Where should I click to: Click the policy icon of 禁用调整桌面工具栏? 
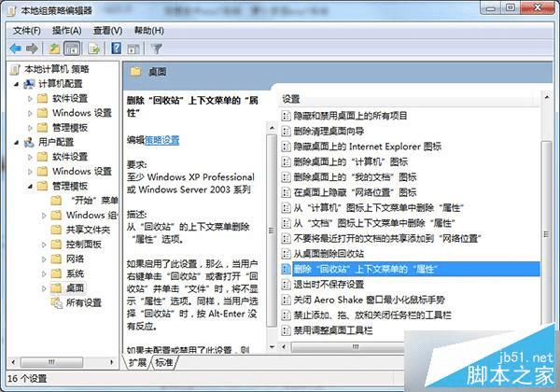(x=287, y=330)
